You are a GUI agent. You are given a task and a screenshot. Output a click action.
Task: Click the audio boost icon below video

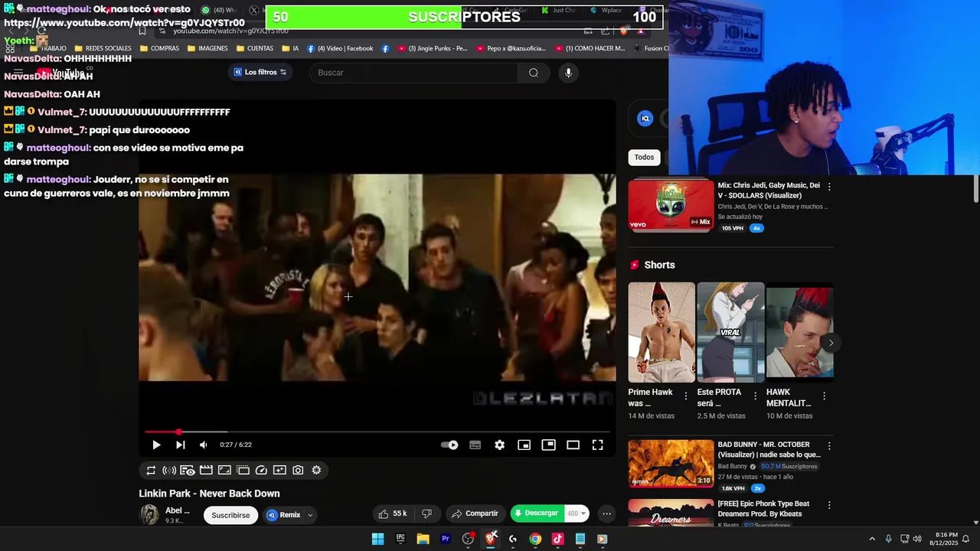[x=169, y=470]
